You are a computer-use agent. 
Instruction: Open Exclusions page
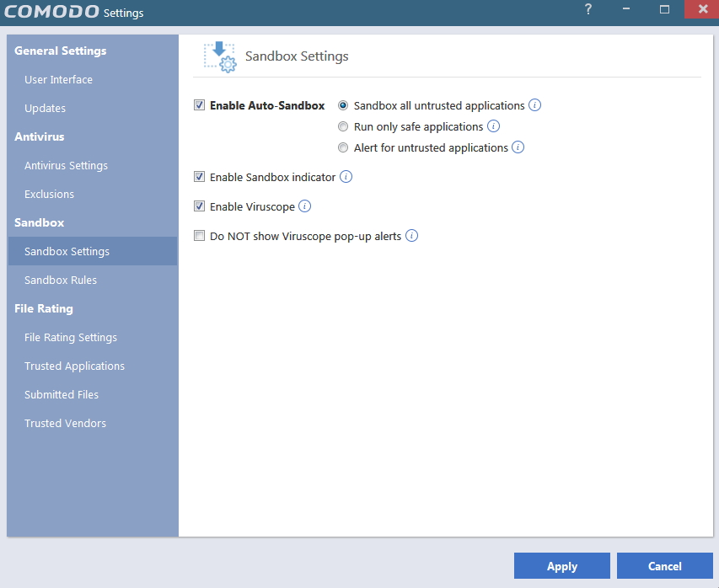[x=49, y=195]
